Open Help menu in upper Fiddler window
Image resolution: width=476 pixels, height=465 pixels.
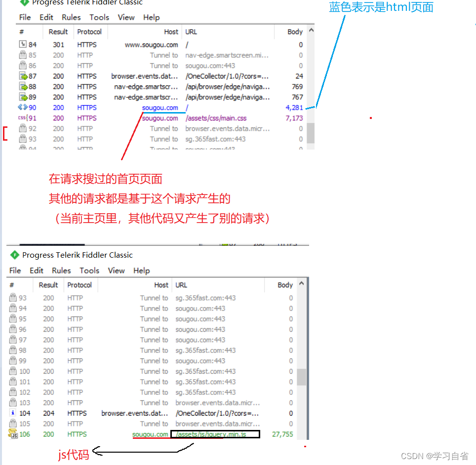(x=151, y=17)
